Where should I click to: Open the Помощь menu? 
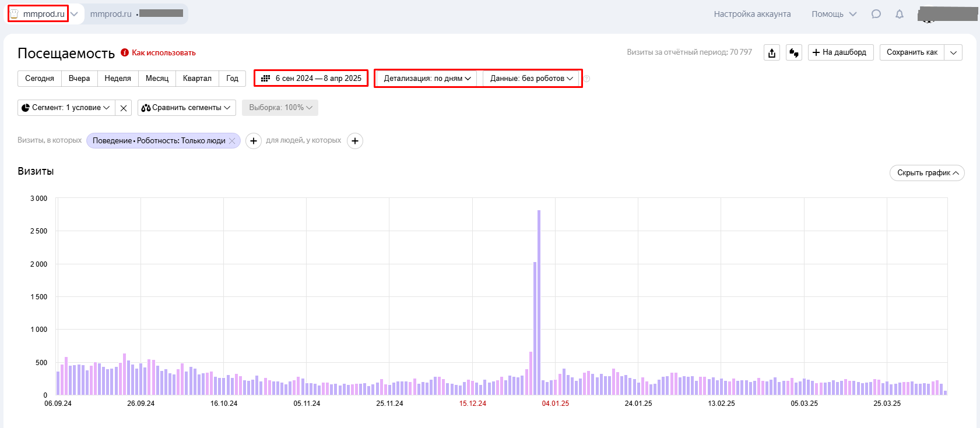coord(834,14)
